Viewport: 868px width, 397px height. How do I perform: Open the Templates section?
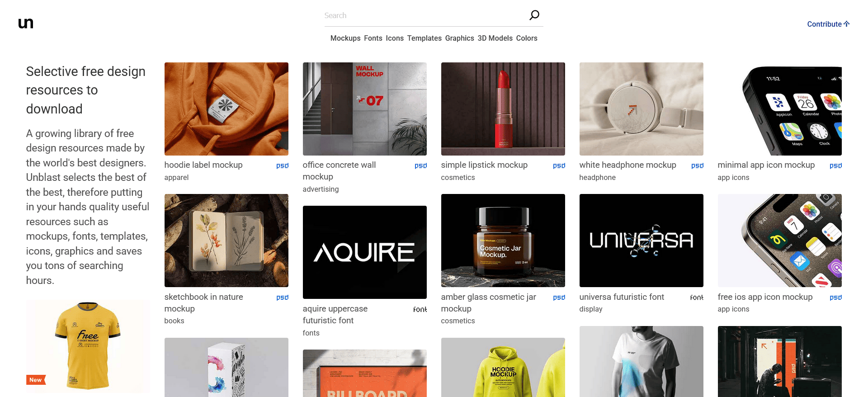point(424,38)
